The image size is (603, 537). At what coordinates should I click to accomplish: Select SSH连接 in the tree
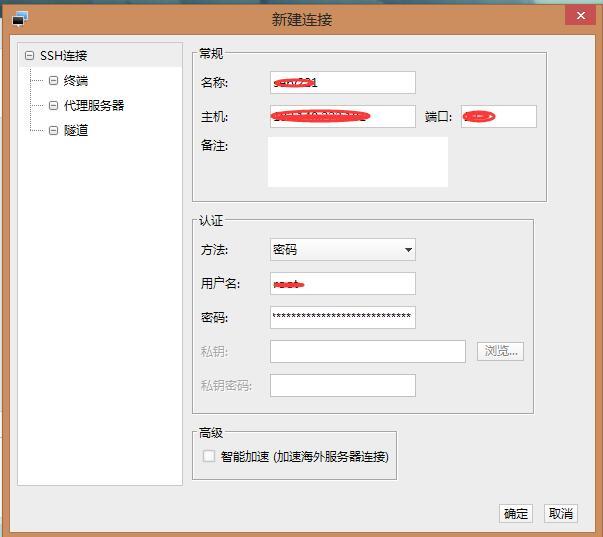coord(63,56)
